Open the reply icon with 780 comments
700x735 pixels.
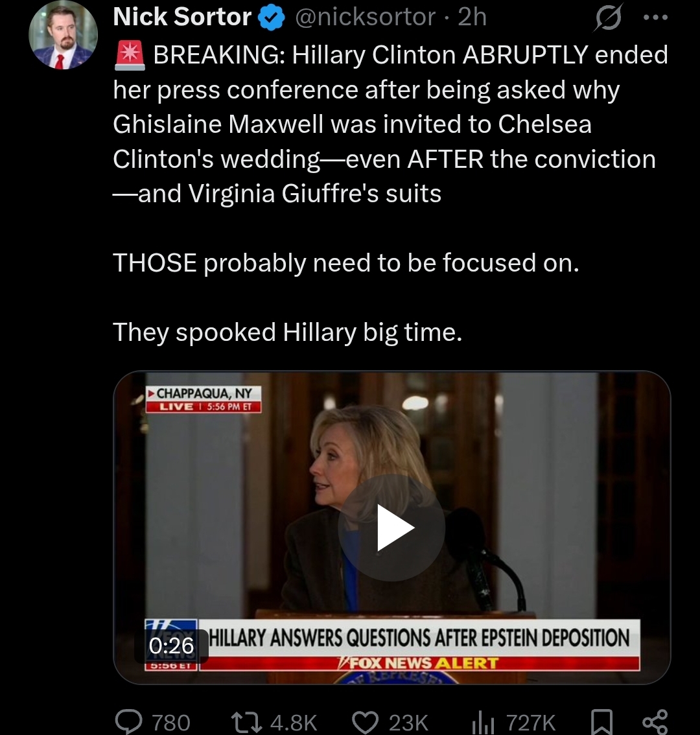(129, 721)
